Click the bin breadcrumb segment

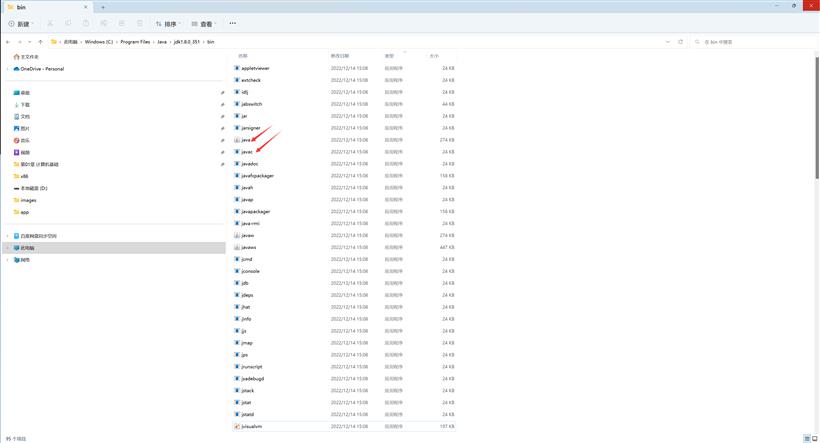(211, 42)
